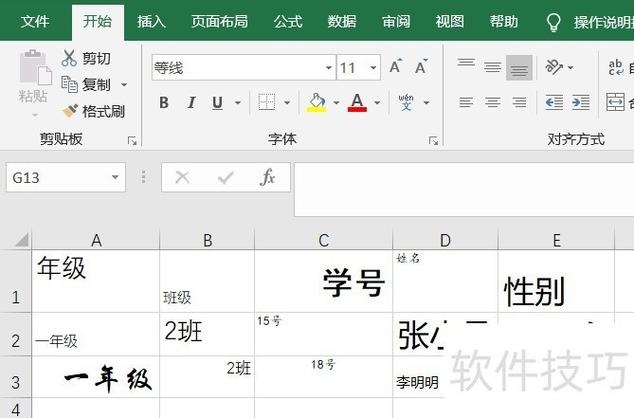
Task: Decrease font size with smaller A
Action: coord(421,67)
